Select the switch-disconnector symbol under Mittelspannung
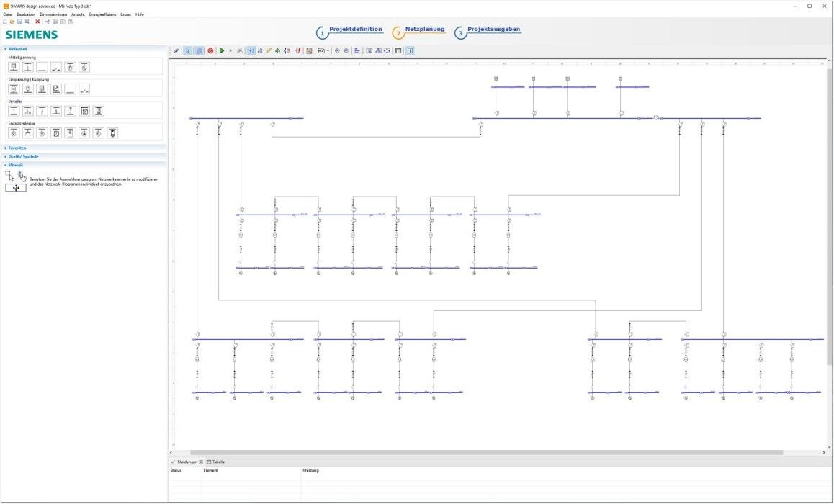Viewport: 834px width, 504px height. pos(57,68)
